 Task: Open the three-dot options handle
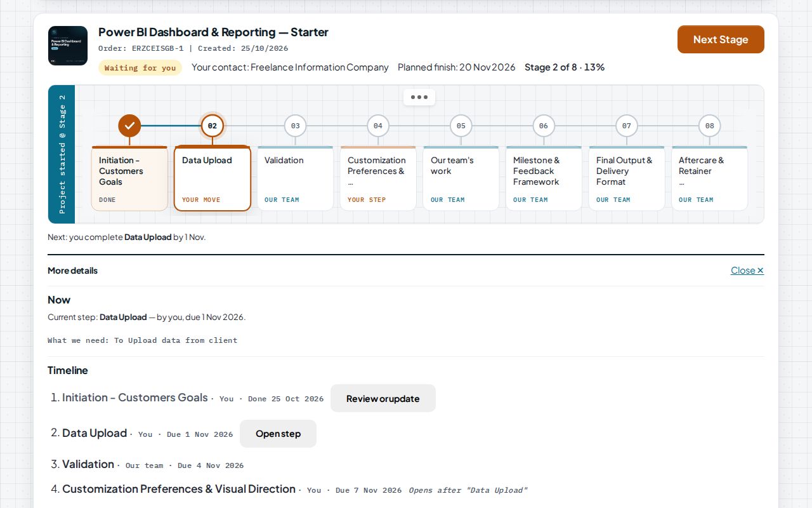point(419,97)
